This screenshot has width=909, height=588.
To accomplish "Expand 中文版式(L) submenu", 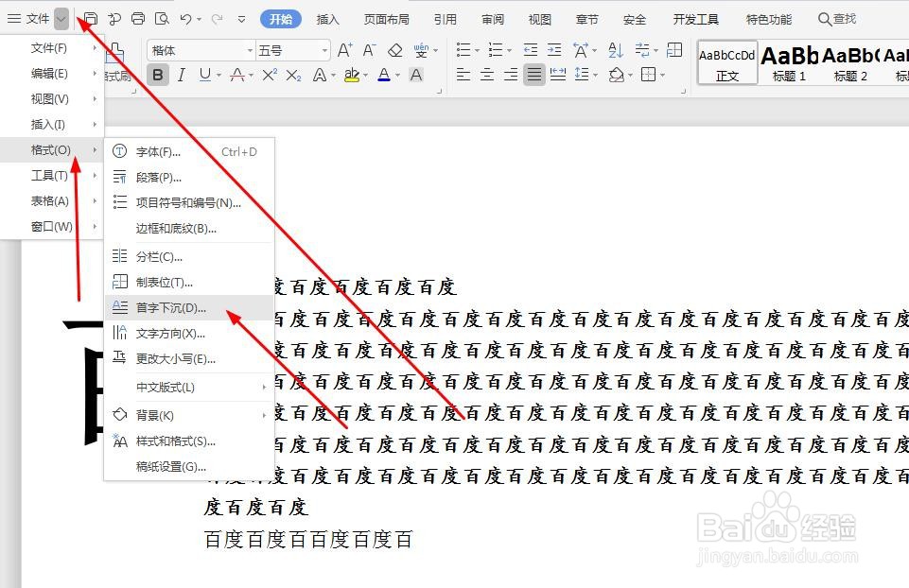I will [x=189, y=387].
